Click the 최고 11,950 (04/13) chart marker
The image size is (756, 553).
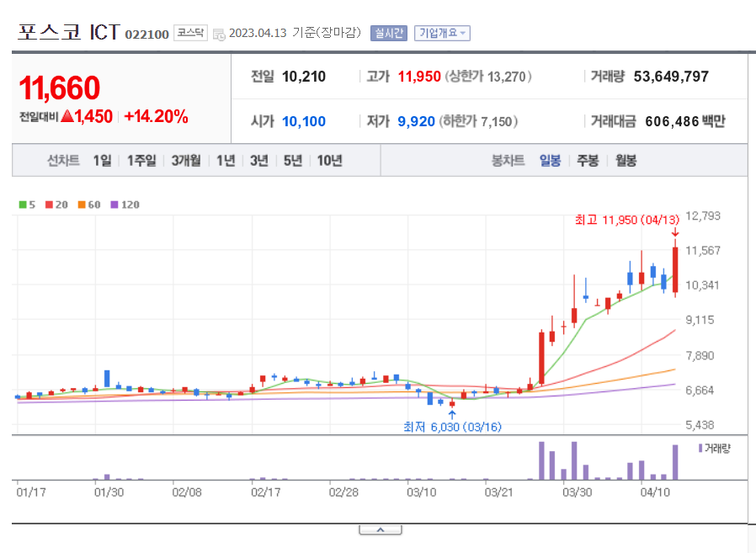click(627, 220)
